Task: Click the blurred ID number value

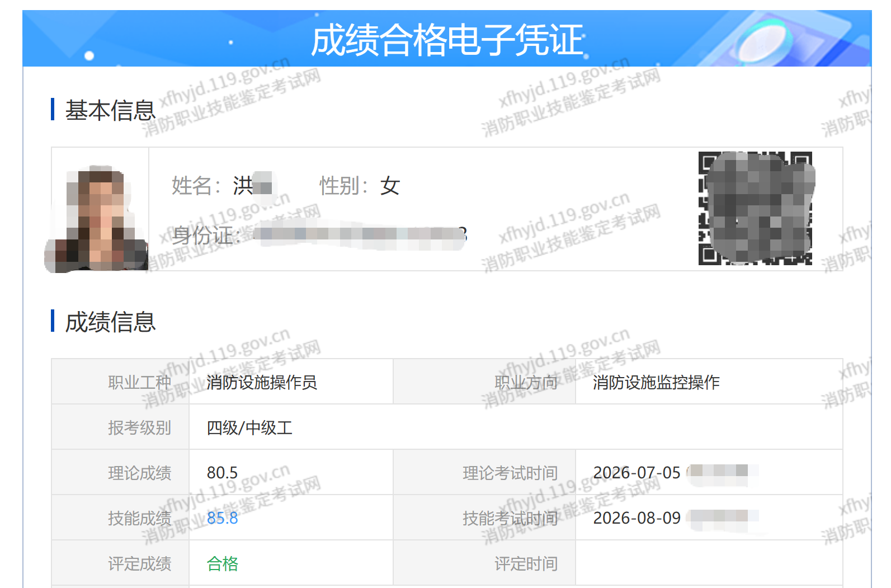Action: pos(360,235)
